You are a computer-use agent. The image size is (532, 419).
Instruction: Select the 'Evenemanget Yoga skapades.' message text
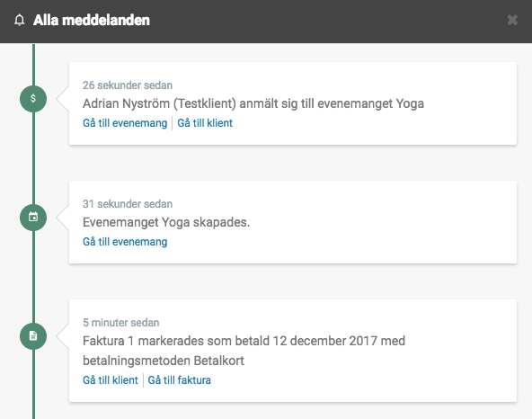[166, 222]
